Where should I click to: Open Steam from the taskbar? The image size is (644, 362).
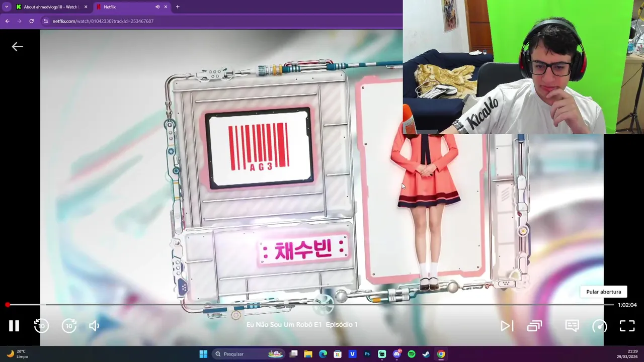426,354
